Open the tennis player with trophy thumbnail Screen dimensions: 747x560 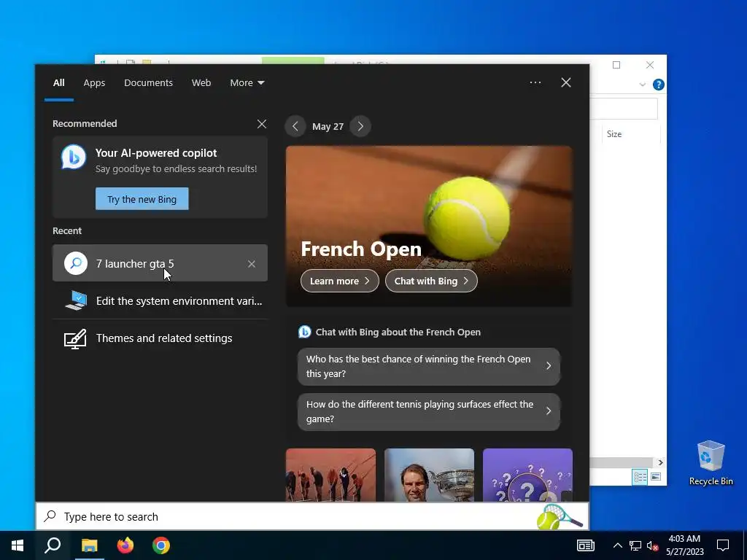pos(429,475)
